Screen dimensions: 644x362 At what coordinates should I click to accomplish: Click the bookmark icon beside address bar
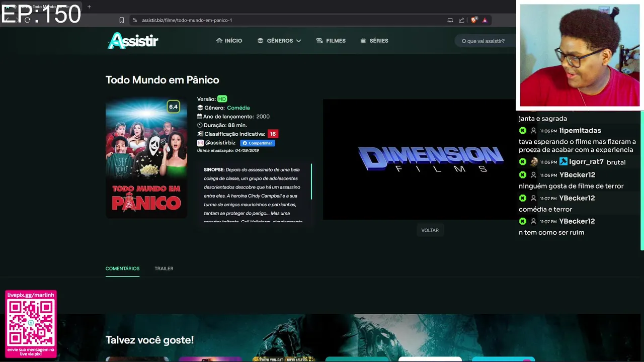(x=121, y=20)
